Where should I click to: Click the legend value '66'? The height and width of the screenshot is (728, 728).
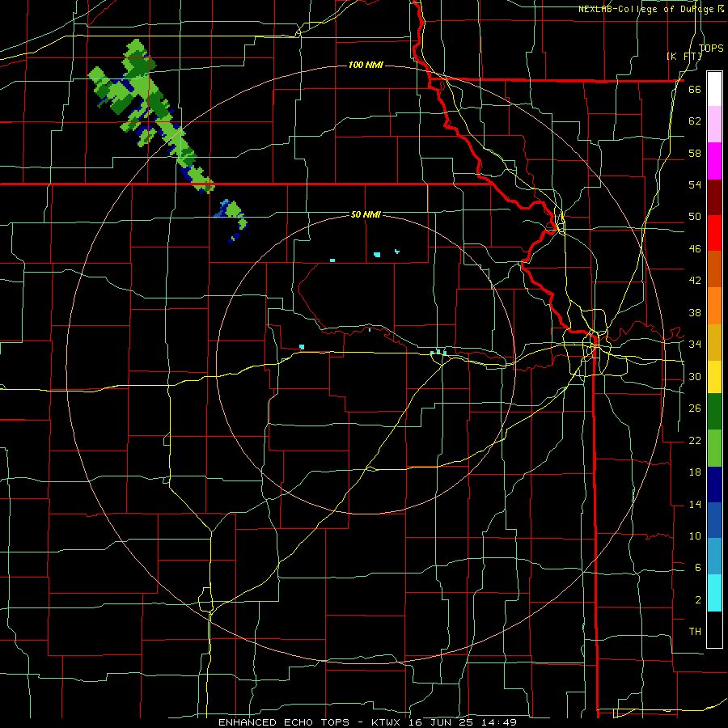point(695,89)
